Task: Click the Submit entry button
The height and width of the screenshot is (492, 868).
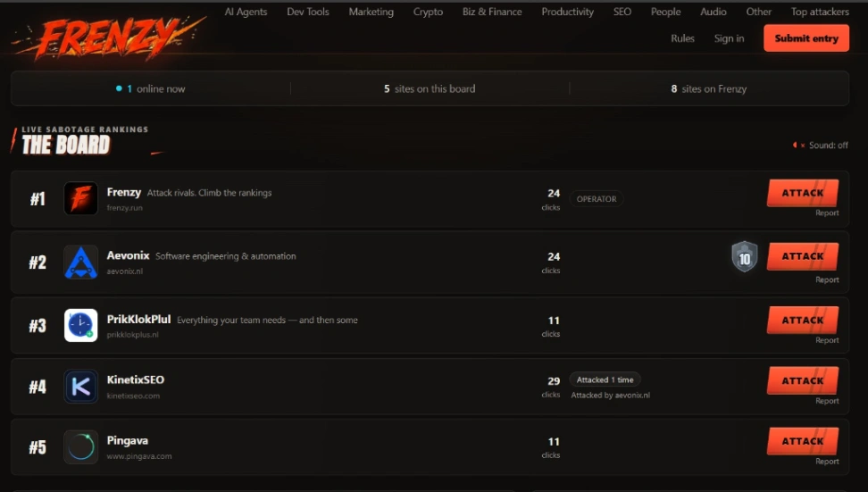Action: point(806,38)
